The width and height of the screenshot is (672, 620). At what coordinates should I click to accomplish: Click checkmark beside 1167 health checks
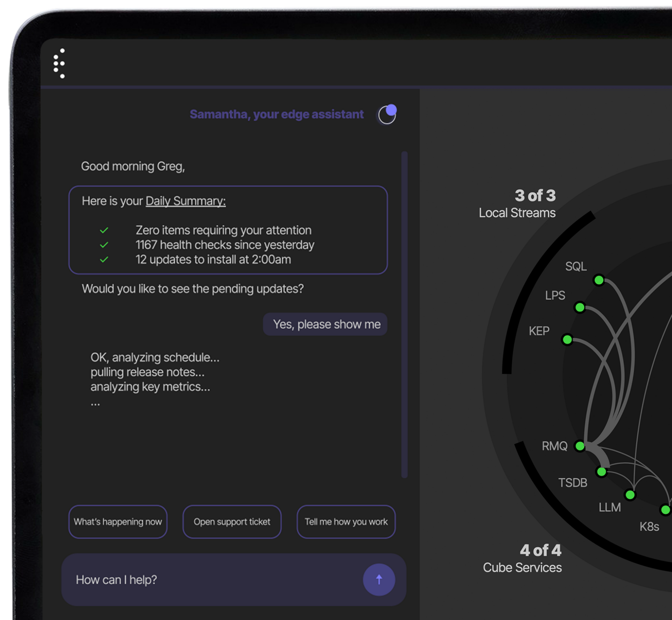tap(104, 245)
